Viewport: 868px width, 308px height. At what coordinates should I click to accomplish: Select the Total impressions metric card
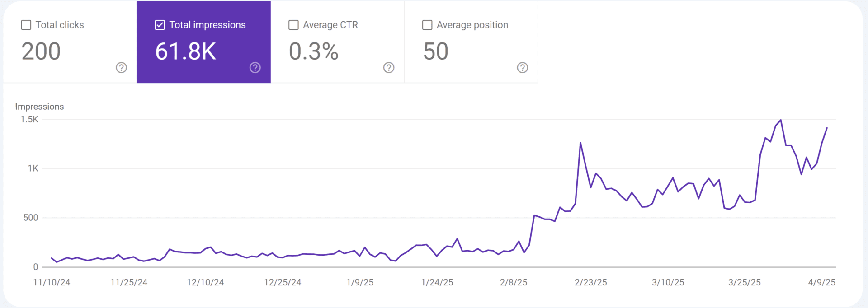203,42
